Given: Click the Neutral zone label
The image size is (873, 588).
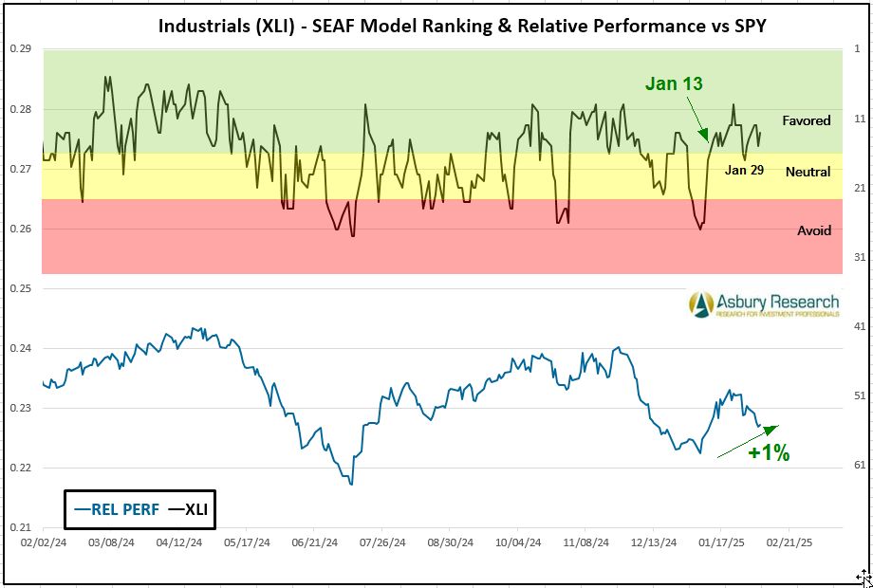Looking at the screenshot, I should point(808,172).
